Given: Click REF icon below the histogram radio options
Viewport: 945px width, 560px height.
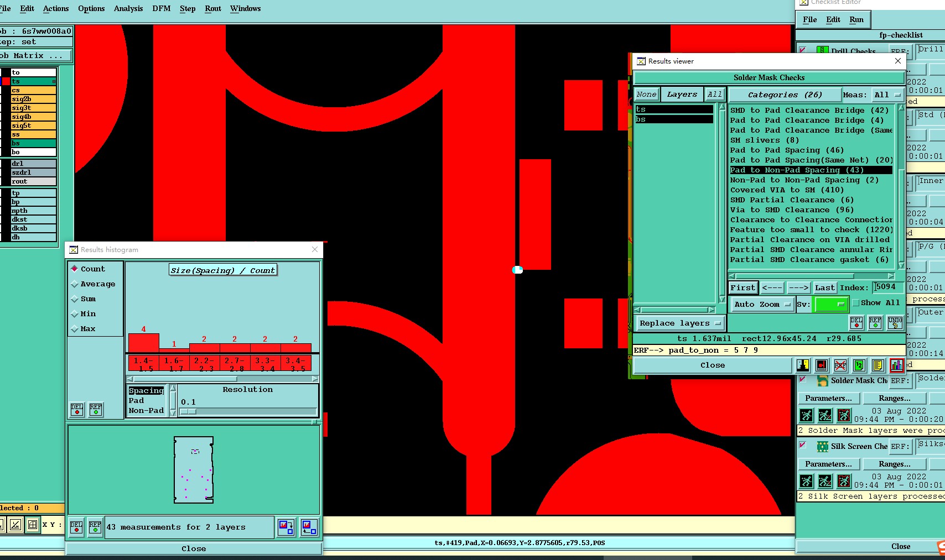Looking at the screenshot, I should [96, 410].
